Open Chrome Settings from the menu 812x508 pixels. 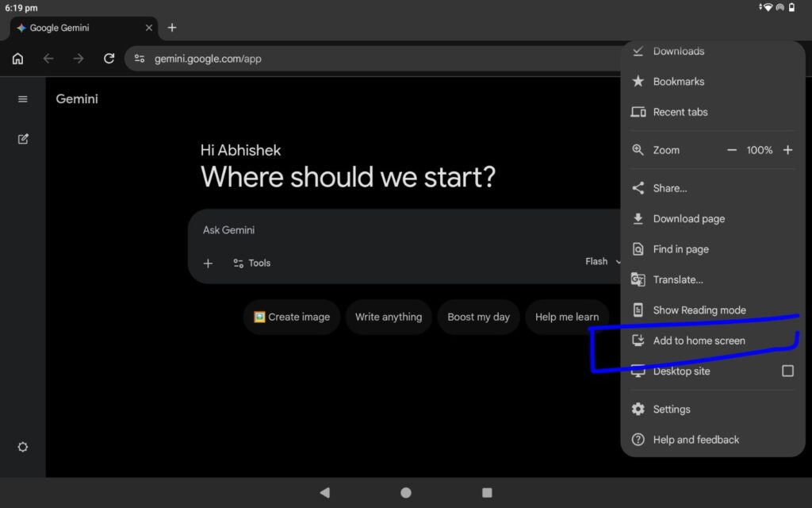713,409
